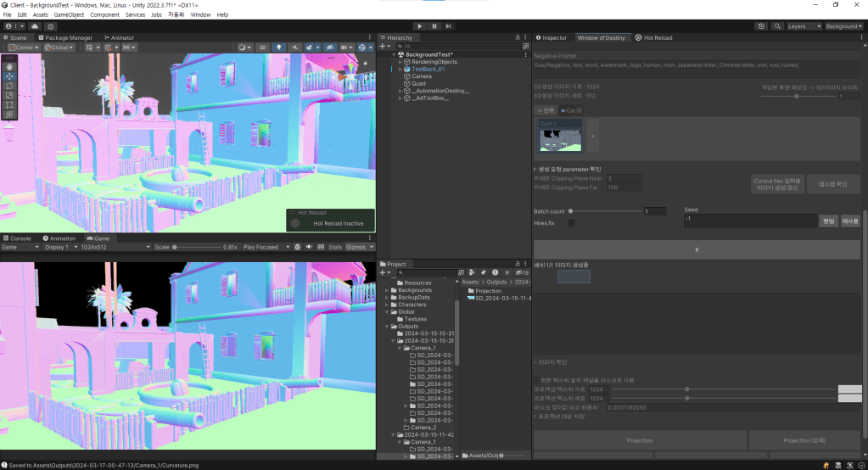The image size is (868, 470).
Task: Open the Undo History icon
Action: pos(761,26)
